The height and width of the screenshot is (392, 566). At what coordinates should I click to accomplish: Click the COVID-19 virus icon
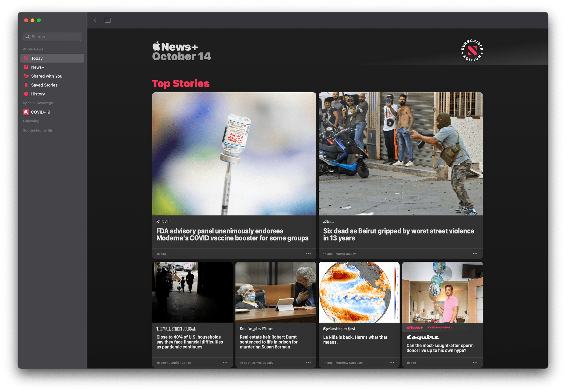pos(26,112)
